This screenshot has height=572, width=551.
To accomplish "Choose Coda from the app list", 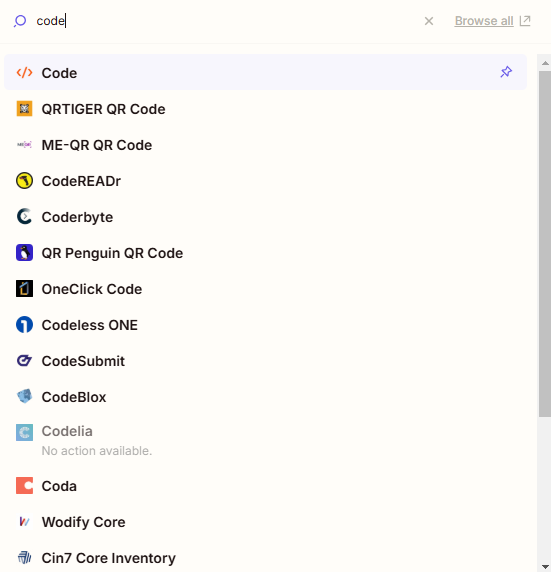I will [x=265, y=486].
